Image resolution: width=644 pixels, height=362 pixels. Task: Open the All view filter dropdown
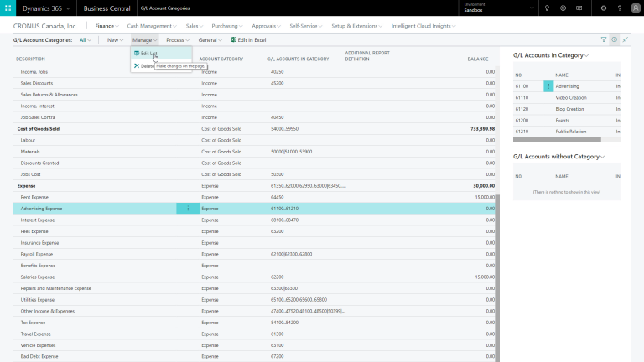85,40
